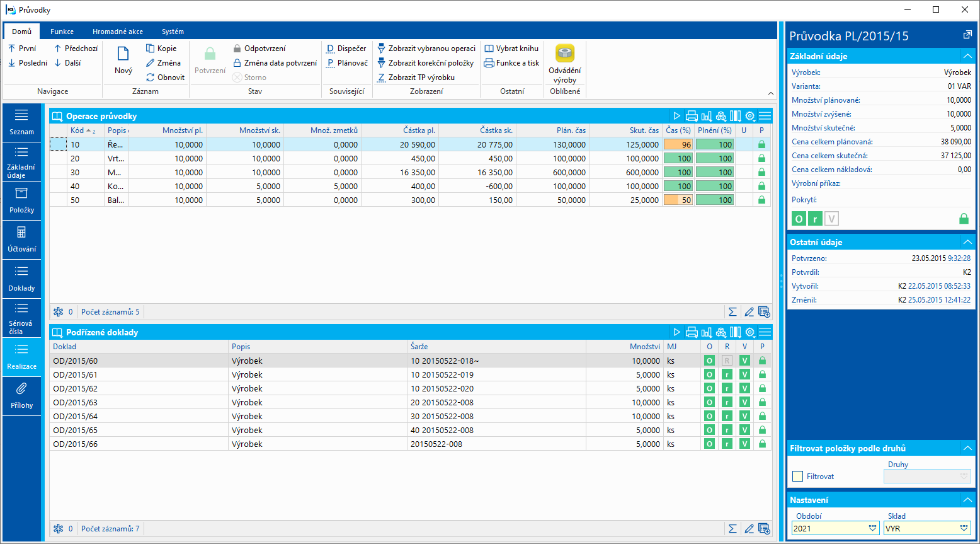Screen dimensions: 980x544
Task: Click the Nový new record icon
Action: (123, 55)
